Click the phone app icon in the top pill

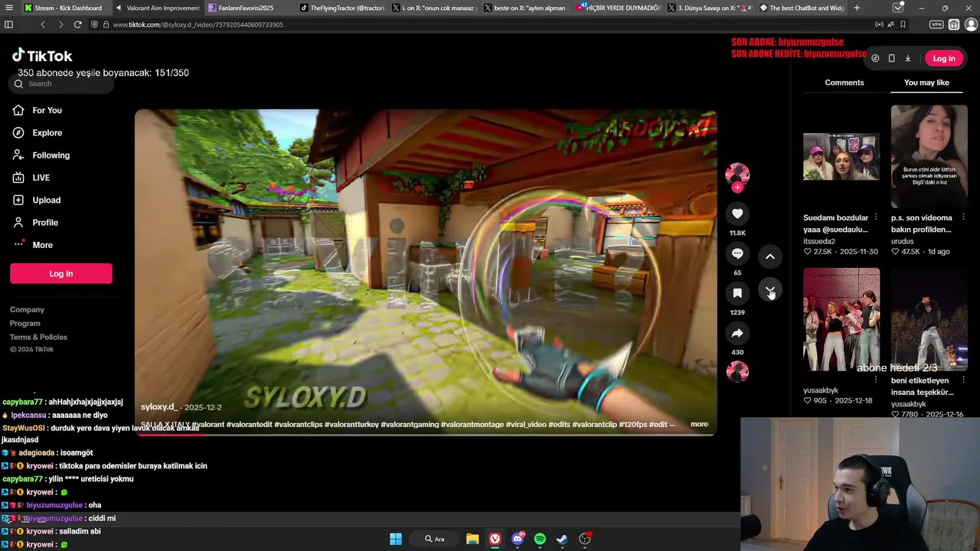pyautogui.click(x=891, y=58)
